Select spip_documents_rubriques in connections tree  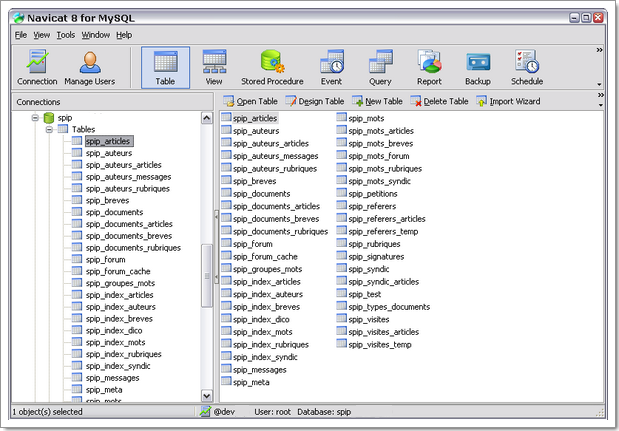pos(133,248)
